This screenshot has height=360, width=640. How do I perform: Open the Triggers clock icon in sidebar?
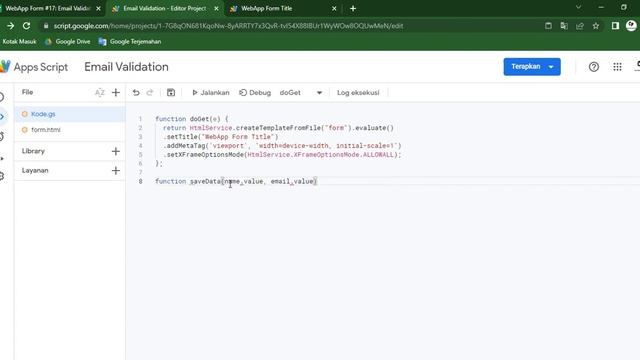[2, 137]
